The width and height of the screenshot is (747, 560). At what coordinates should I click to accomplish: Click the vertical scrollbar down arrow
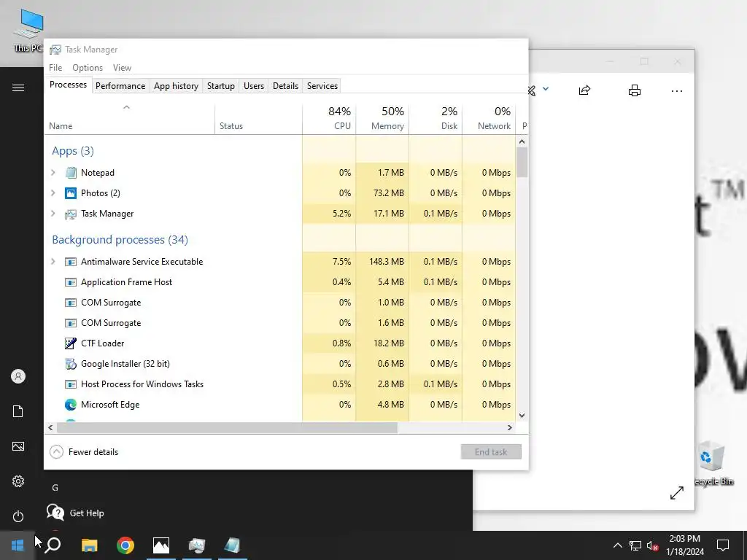point(522,416)
